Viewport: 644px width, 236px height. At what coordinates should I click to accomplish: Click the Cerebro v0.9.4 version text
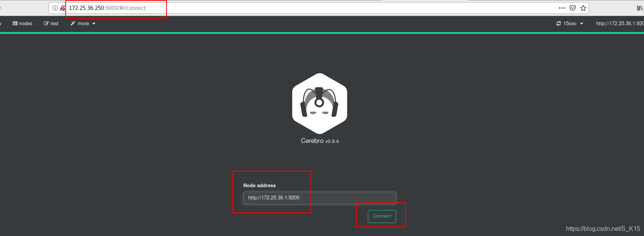(320, 141)
